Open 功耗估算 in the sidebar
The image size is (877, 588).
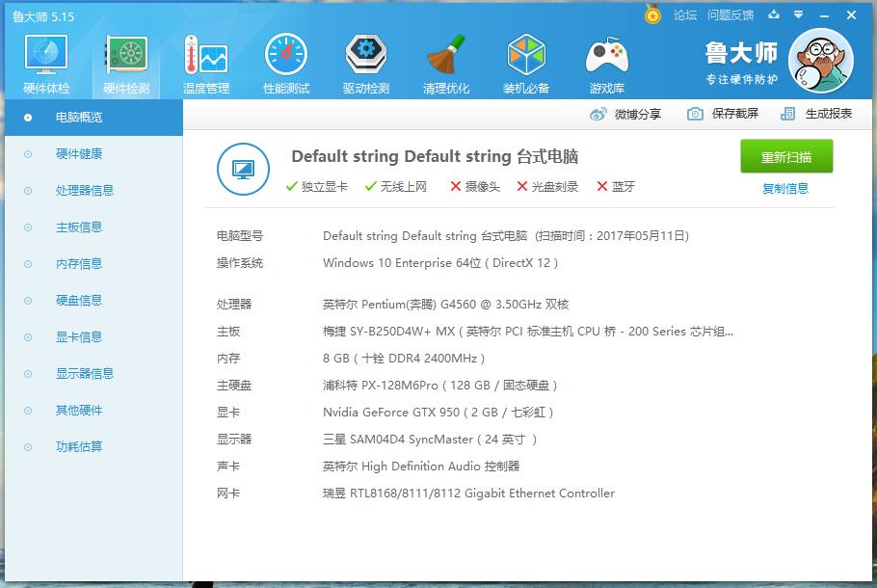tap(79, 447)
